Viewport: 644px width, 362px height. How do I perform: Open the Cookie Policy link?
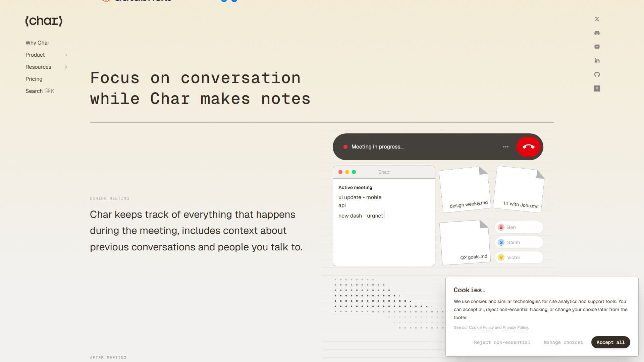[481, 327]
